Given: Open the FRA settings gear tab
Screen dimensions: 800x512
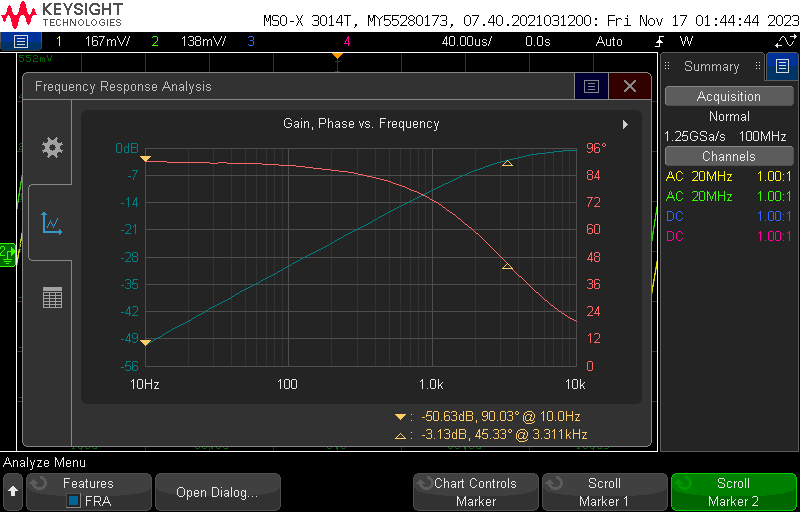Looking at the screenshot, I should [51, 148].
